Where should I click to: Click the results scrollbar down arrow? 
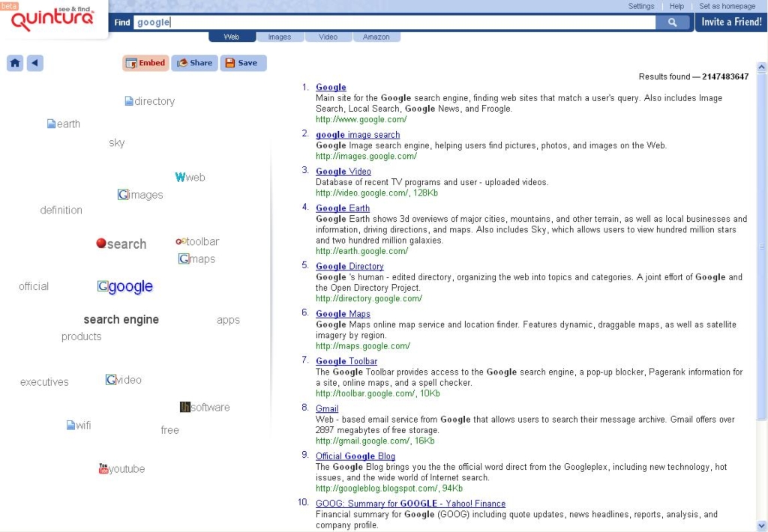tap(762, 526)
